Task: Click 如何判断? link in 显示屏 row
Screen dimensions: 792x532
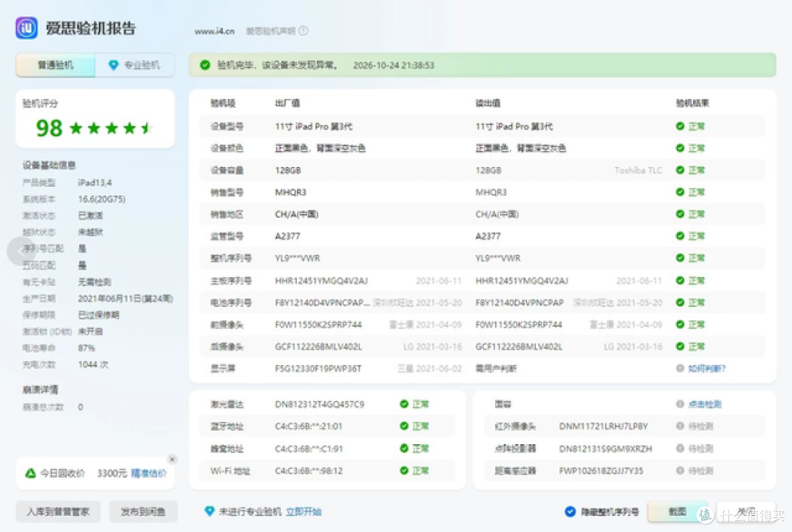Action: click(x=707, y=369)
